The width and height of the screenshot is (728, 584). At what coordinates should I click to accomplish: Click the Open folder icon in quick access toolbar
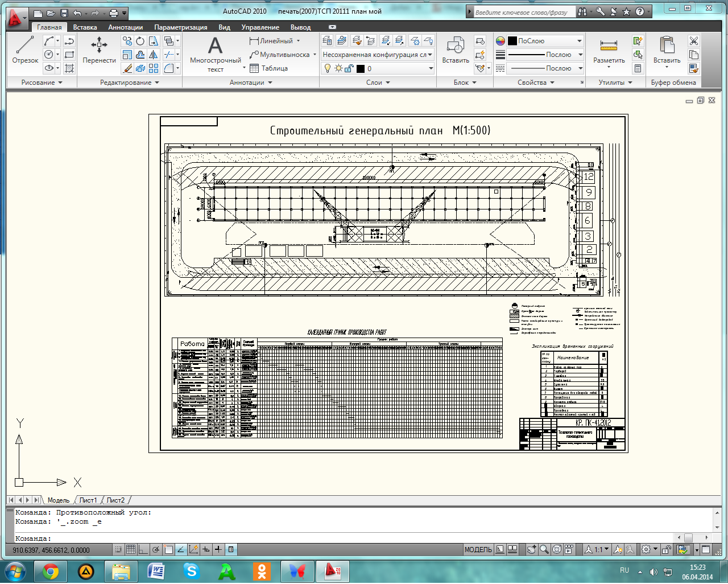coord(51,13)
